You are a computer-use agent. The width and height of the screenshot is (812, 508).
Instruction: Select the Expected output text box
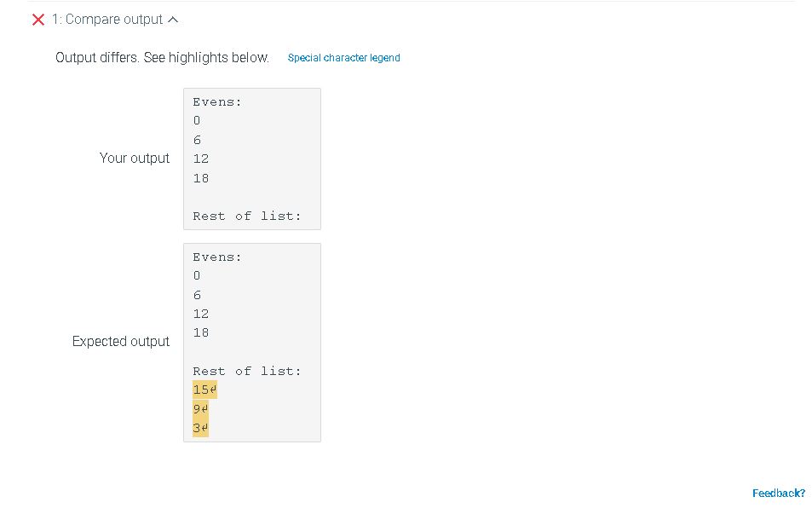(252, 342)
